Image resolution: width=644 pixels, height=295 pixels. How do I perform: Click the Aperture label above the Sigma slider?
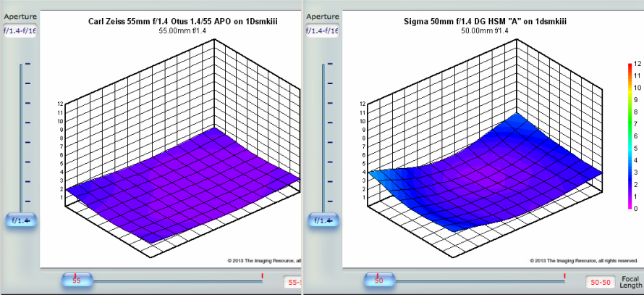click(323, 17)
